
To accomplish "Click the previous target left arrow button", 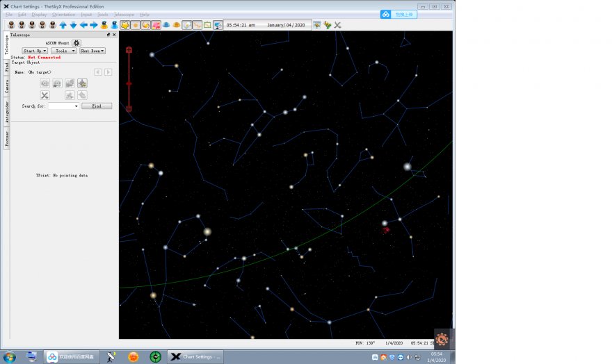I will tap(97, 72).
